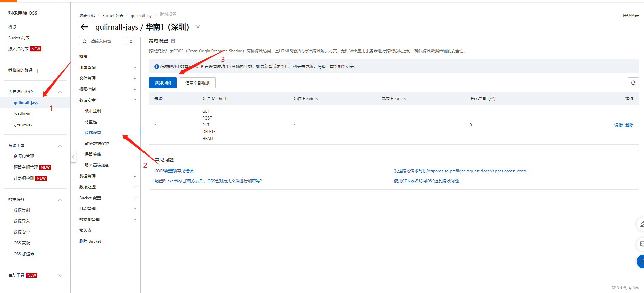Open 预留空间管理 in the sidebar
Image resolution: width=644 pixels, height=293 pixels.
pos(26,167)
